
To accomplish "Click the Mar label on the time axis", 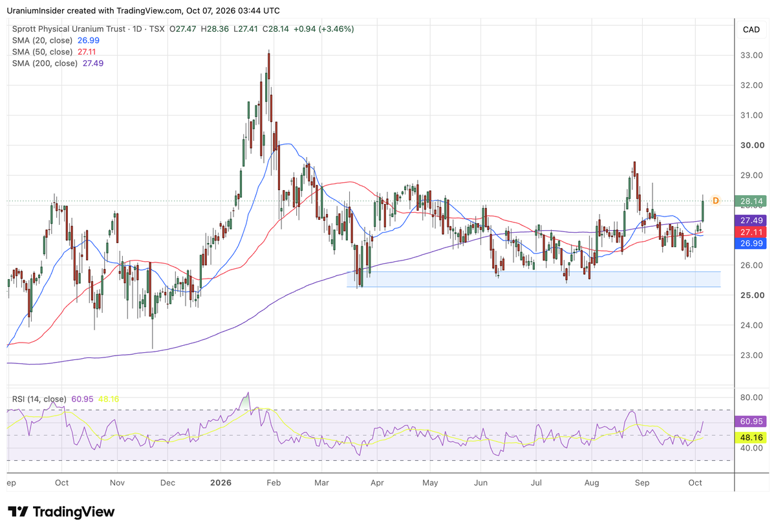I will tap(322, 482).
